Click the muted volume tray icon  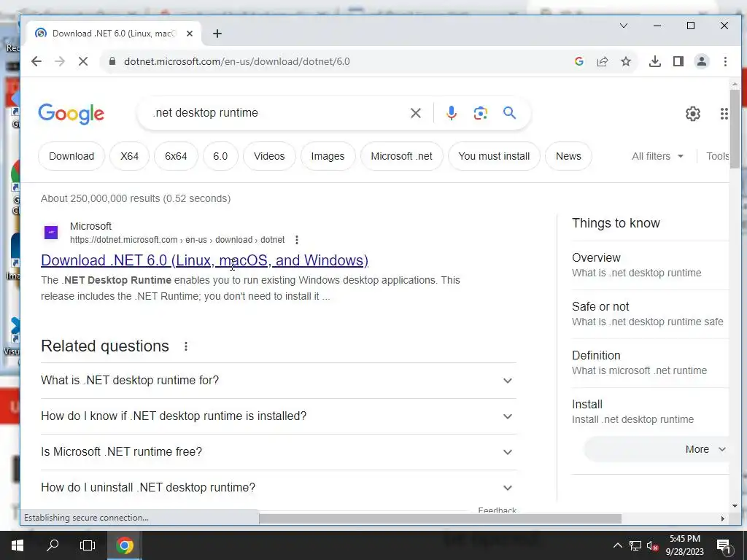point(652,545)
